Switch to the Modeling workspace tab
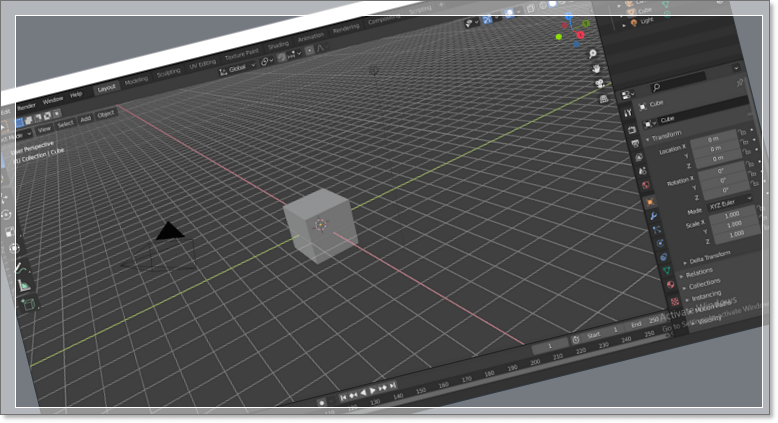This screenshot has width=778, height=423. coord(136,81)
